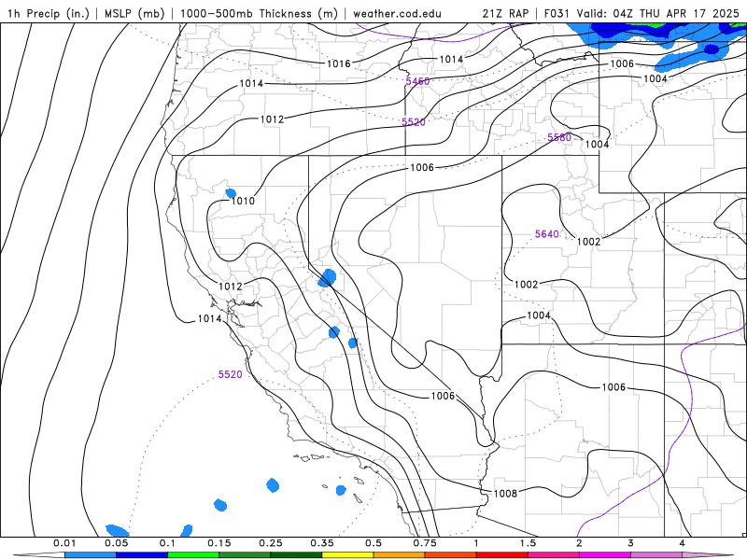Pick the orange 0.5–0.75 legend swatch

[x=400, y=555]
